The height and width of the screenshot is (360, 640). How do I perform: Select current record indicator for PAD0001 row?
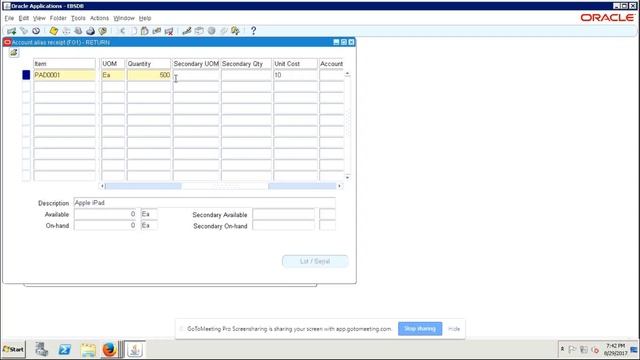(26, 75)
